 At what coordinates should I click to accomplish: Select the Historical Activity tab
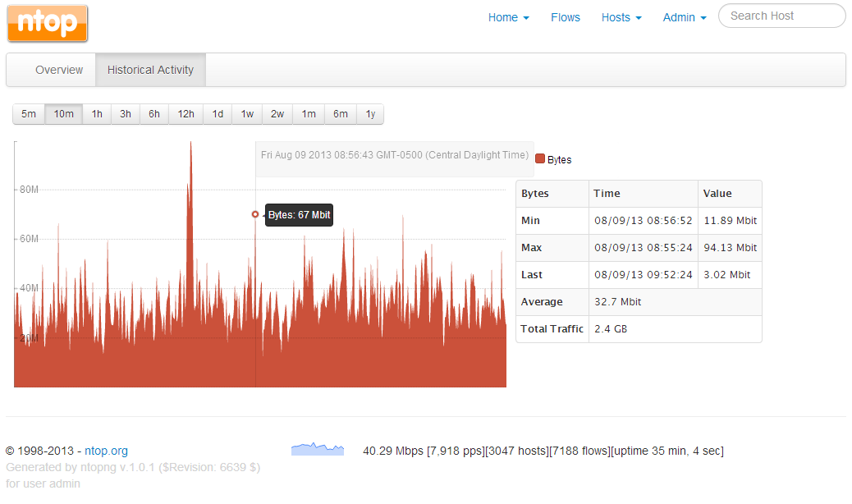point(150,70)
